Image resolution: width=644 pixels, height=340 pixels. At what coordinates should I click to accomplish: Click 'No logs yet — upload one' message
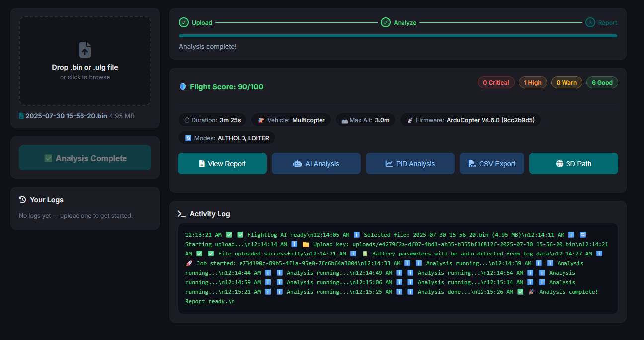[76, 216]
